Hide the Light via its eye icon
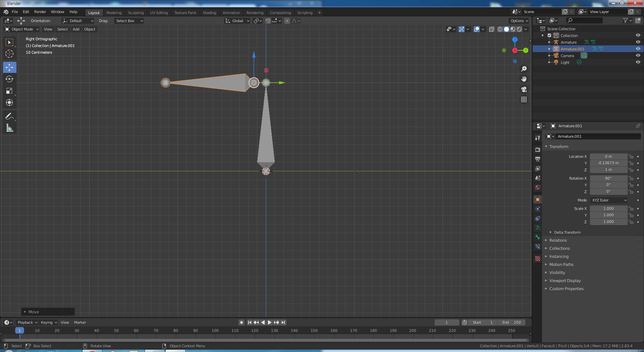Viewport: 644px width, 352px height. (x=638, y=62)
